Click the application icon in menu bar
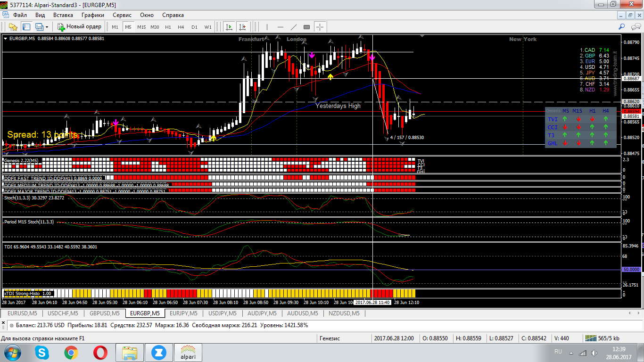The image size is (644, 362). tap(5, 15)
